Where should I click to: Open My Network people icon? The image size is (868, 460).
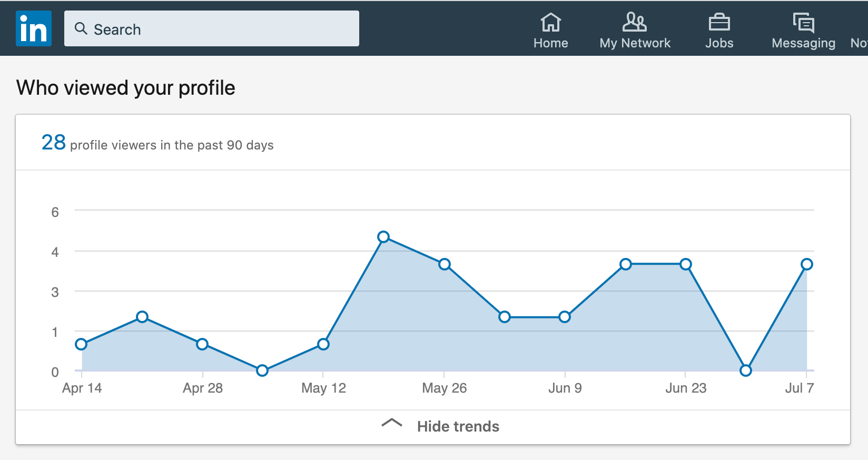pos(635,22)
